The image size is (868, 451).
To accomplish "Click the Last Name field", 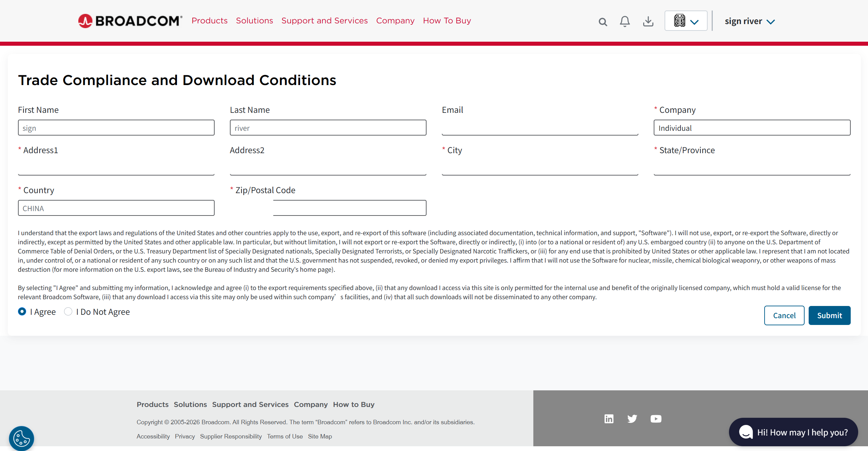I will (x=328, y=128).
